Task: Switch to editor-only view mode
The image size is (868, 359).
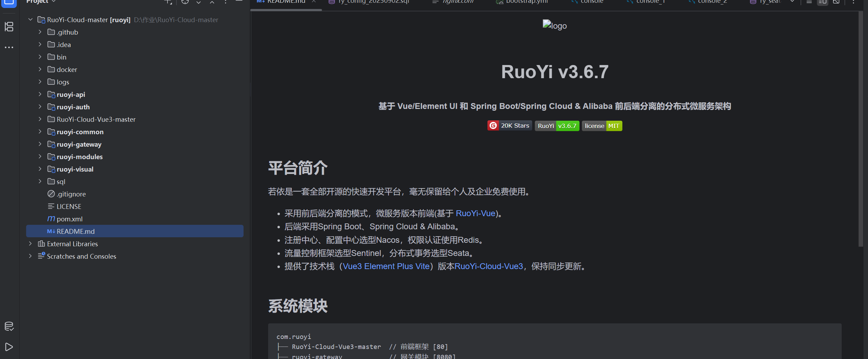Action: click(809, 2)
